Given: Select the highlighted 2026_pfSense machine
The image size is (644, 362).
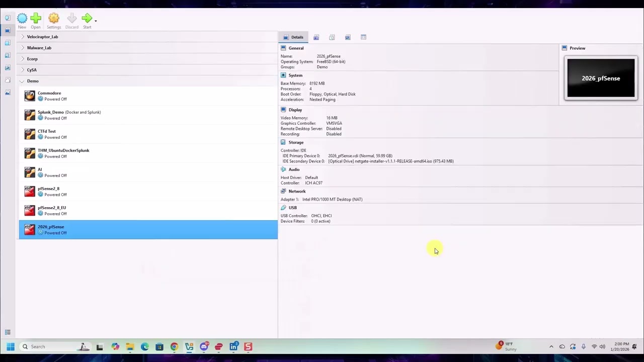Looking at the screenshot, I should pos(148,229).
